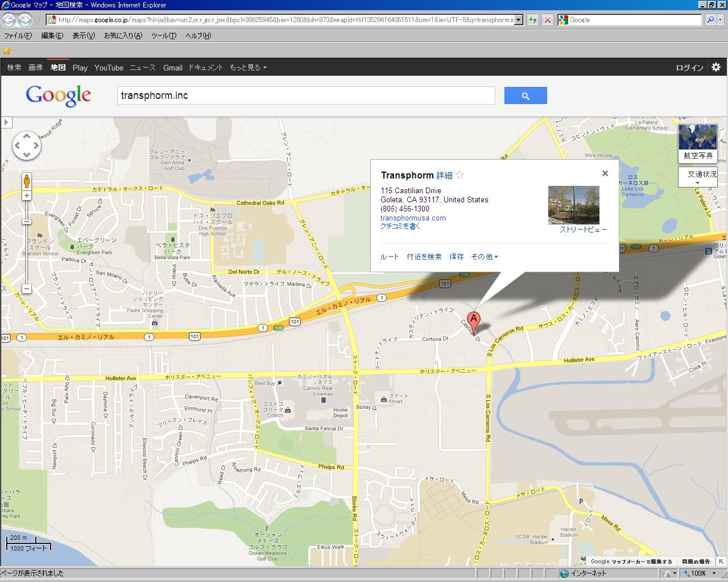
Task: Click the blue map search button
Action: pos(526,95)
